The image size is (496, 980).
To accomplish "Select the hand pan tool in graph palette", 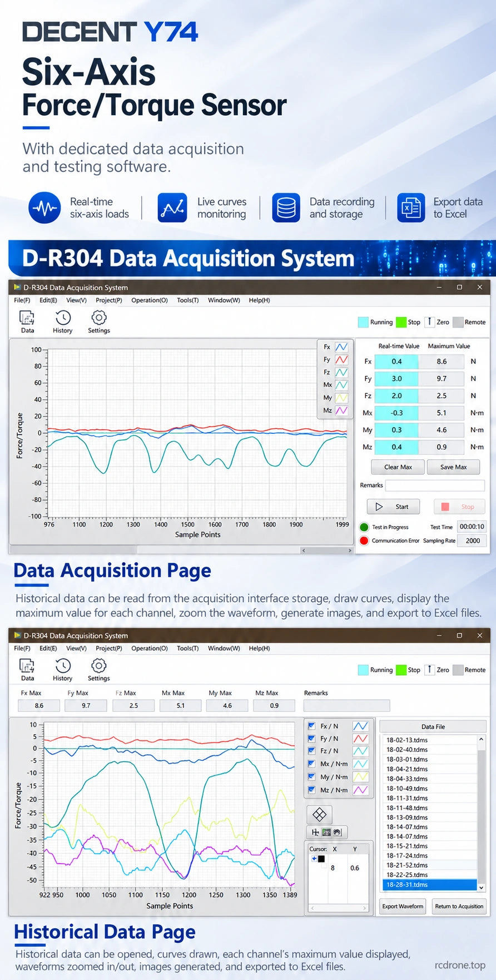I will pos(336,832).
